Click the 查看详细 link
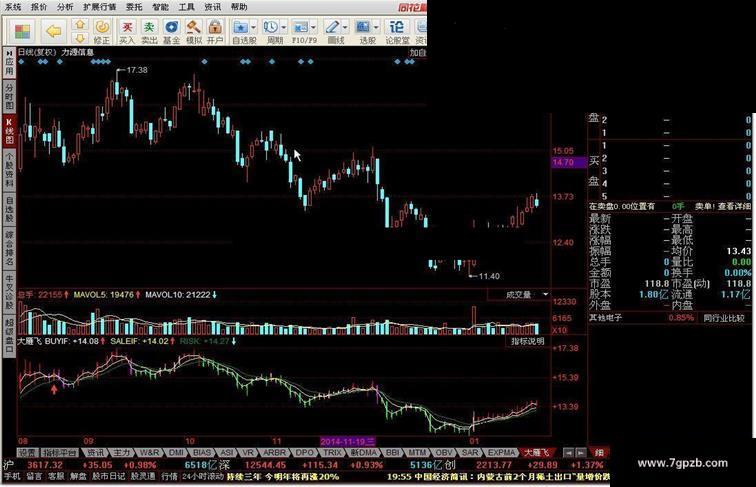This screenshot has width=756, height=487. (x=734, y=206)
